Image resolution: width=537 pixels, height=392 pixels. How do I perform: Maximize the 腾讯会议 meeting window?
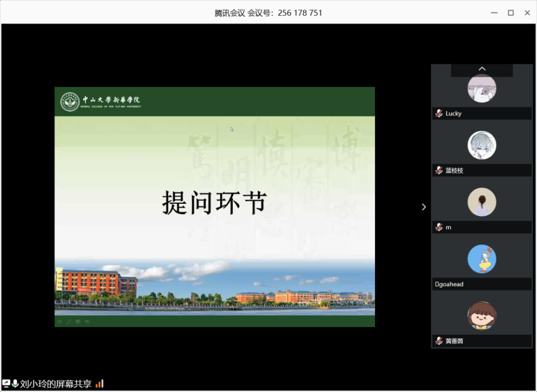tap(511, 13)
